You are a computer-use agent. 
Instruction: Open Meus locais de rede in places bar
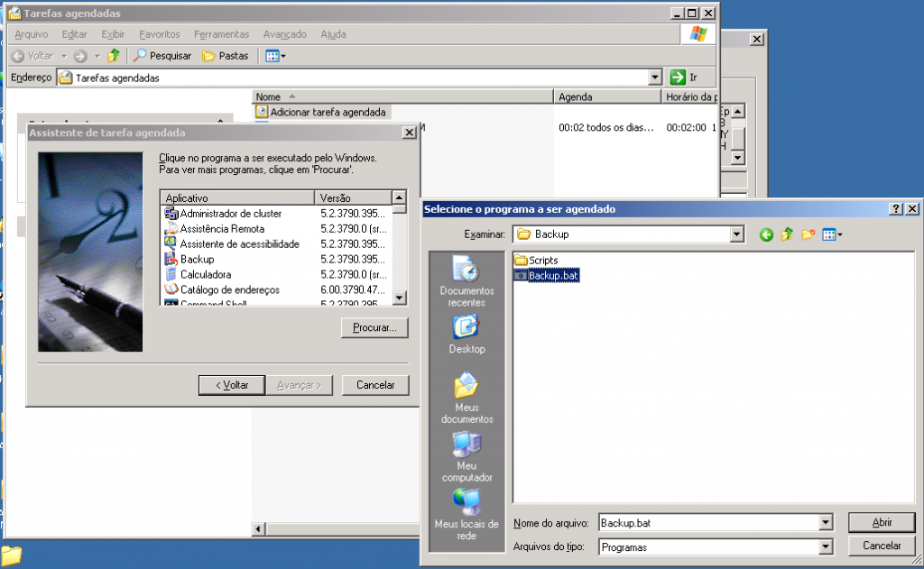[x=467, y=514]
